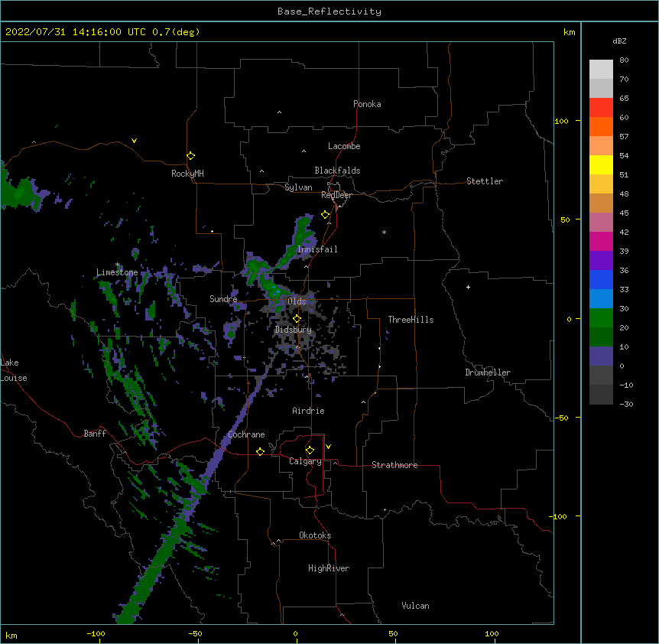Click white caret marker south of Ponoka

pos(280,112)
